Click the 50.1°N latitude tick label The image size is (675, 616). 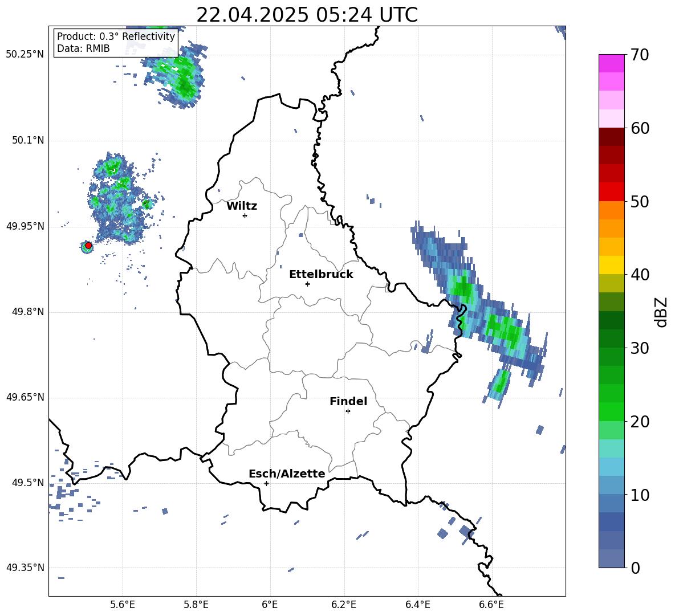coord(27,140)
